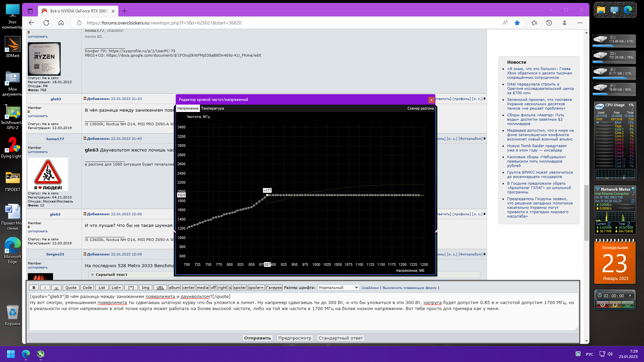The image size is (644, 362).
Task: Click the browser refresh icon
Action: click(46, 23)
